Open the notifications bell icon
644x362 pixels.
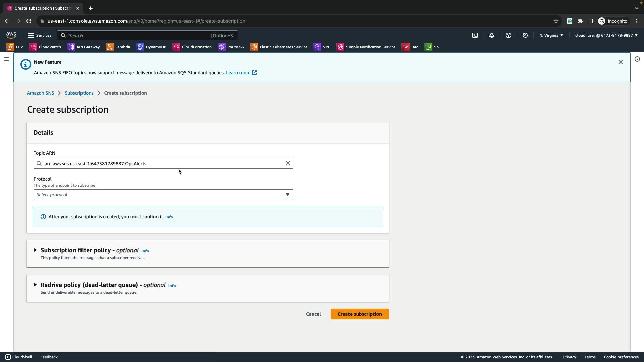pos(492,35)
